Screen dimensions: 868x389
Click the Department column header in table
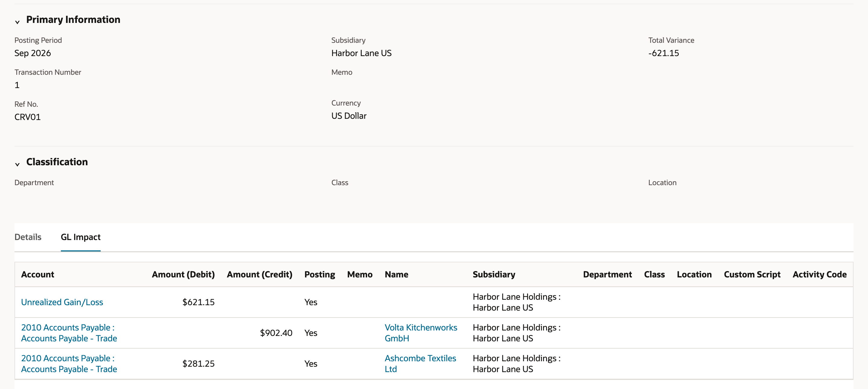[x=608, y=274]
